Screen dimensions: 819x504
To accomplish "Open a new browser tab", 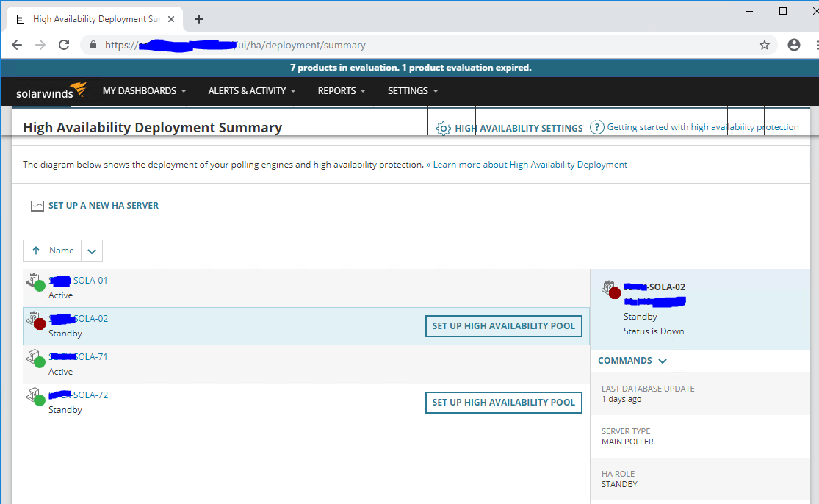I will (x=199, y=19).
